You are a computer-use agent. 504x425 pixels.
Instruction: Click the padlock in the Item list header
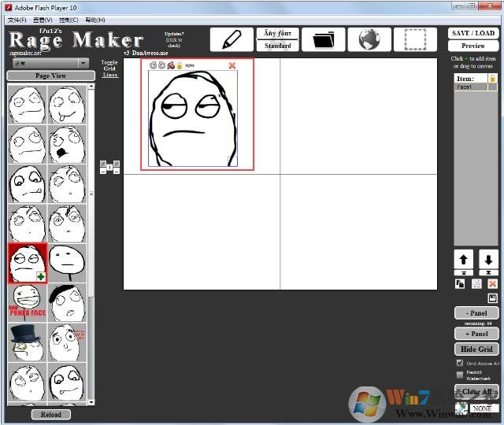click(x=492, y=79)
